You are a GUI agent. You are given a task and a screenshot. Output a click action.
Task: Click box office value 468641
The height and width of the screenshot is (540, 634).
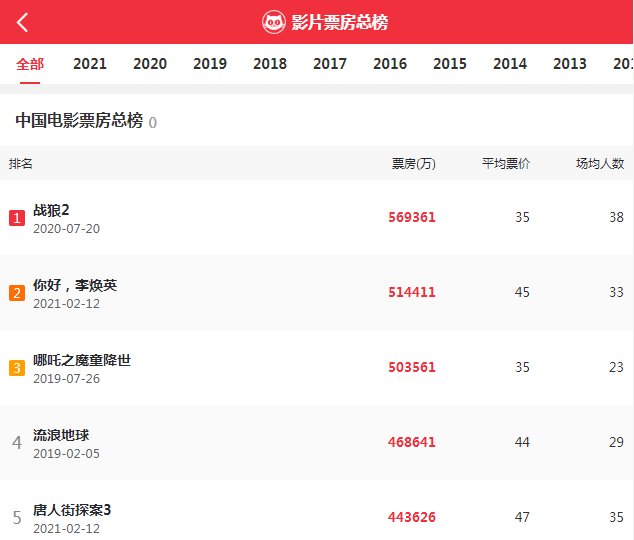click(x=412, y=442)
